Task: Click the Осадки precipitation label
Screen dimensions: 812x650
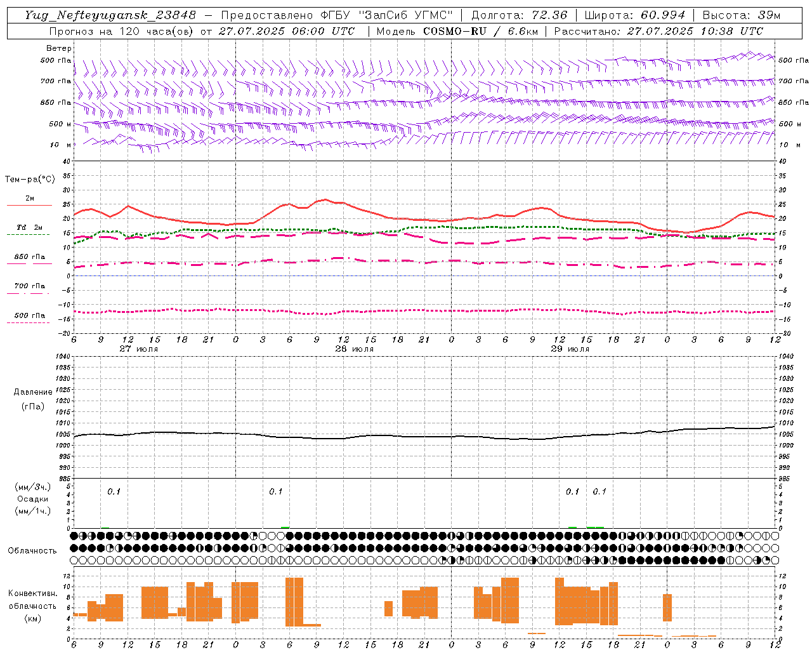Action: tap(33, 499)
